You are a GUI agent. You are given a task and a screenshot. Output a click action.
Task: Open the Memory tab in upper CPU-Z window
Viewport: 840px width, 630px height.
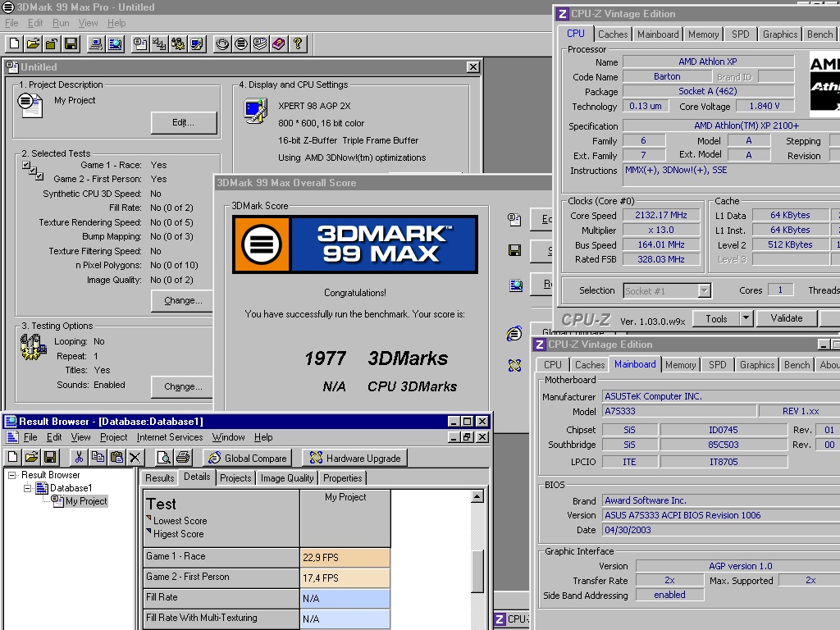coord(703,34)
